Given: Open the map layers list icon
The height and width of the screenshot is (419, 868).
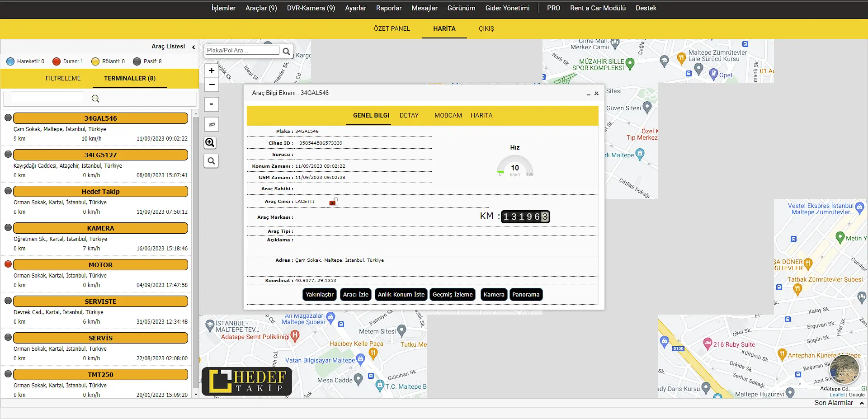Looking at the screenshot, I should [211, 104].
